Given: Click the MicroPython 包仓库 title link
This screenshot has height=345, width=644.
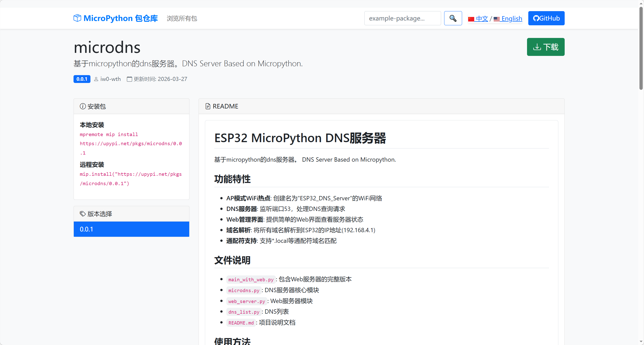Looking at the screenshot, I should pyautogui.click(x=121, y=18).
